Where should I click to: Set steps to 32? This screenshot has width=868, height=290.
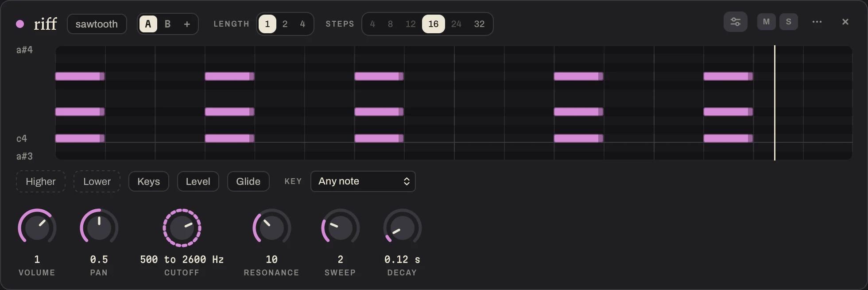click(479, 24)
